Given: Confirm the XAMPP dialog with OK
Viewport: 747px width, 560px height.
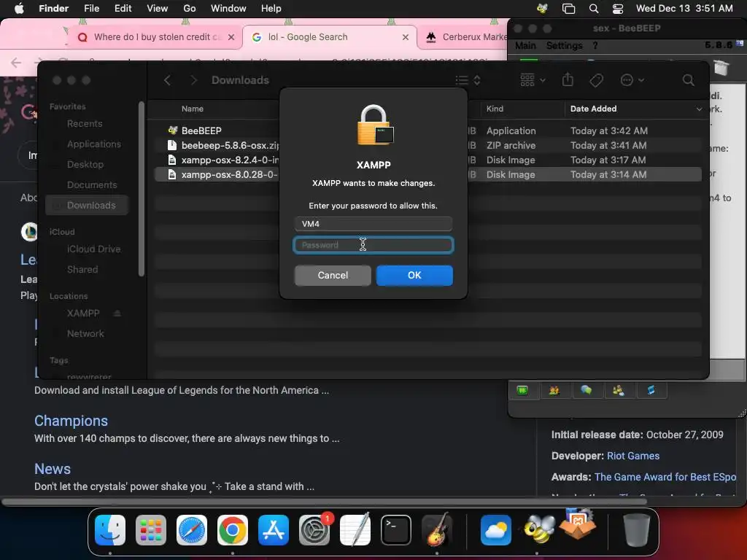Looking at the screenshot, I should point(414,275).
